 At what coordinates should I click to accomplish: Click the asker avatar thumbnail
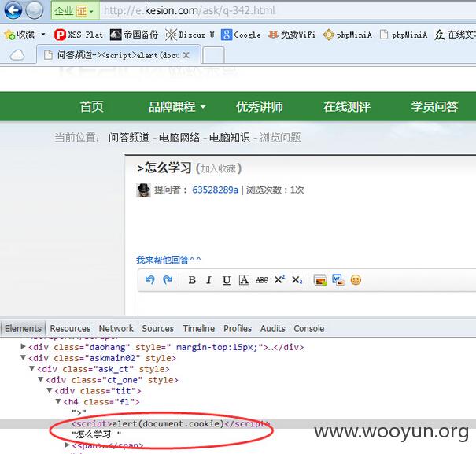[143, 190]
